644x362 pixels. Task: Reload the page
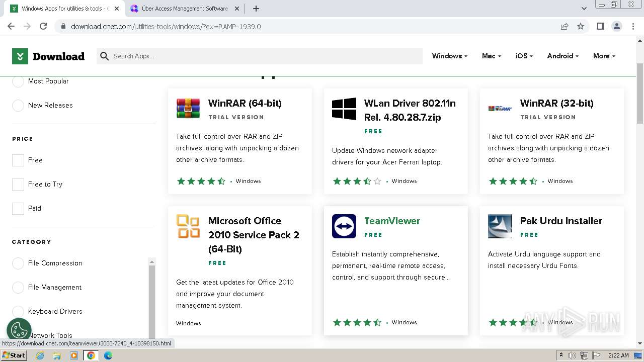43,26
